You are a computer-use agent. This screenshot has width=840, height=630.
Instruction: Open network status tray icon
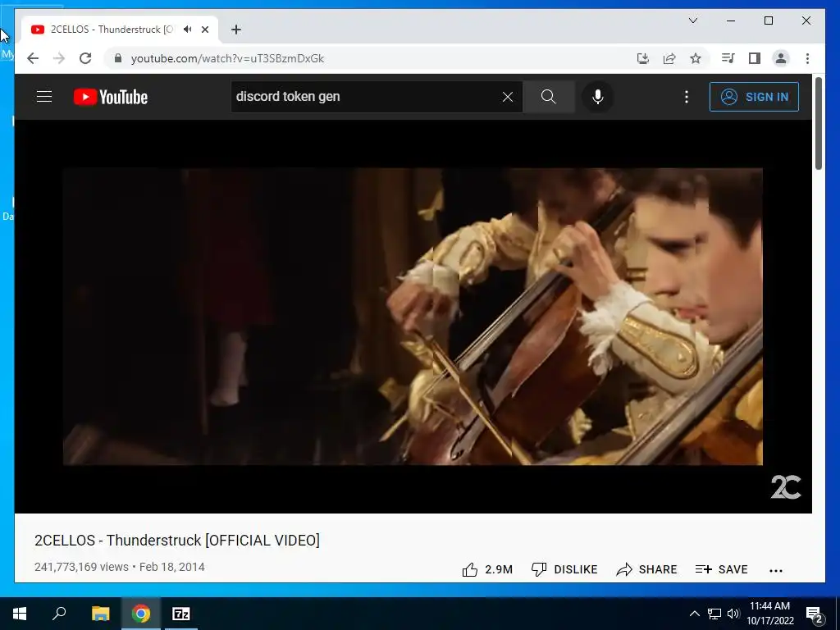pyautogui.click(x=714, y=614)
